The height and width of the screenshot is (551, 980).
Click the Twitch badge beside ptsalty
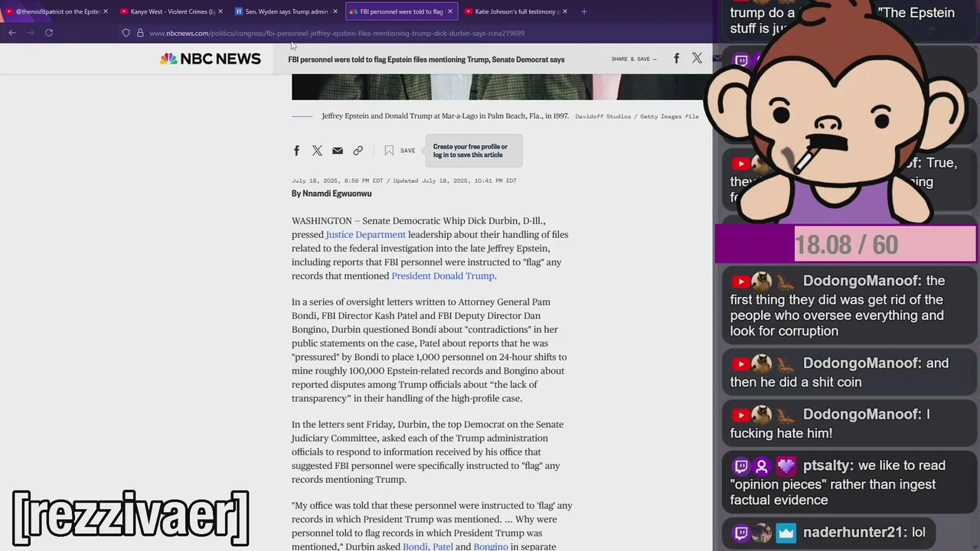[741, 466]
